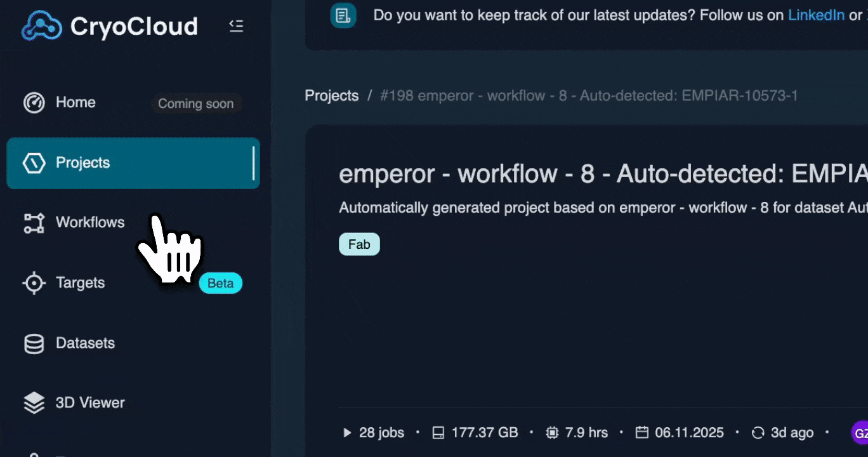Open the Workflows page from the sidebar

pyautogui.click(x=89, y=222)
